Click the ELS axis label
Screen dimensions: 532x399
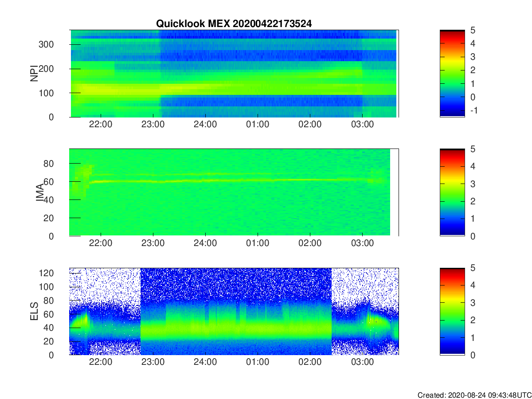(x=34, y=311)
